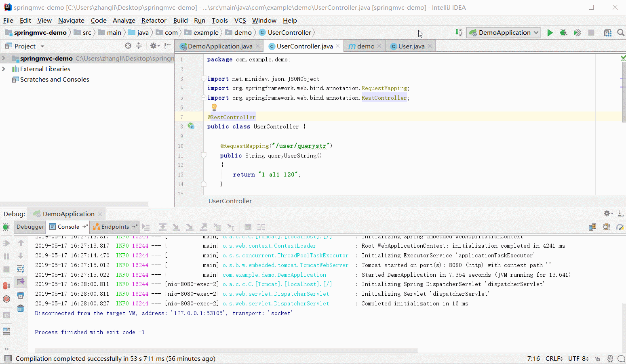The width and height of the screenshot is (626, 364).
Task: Expand External Libraries in the project tree
Action: pos(4,69)
